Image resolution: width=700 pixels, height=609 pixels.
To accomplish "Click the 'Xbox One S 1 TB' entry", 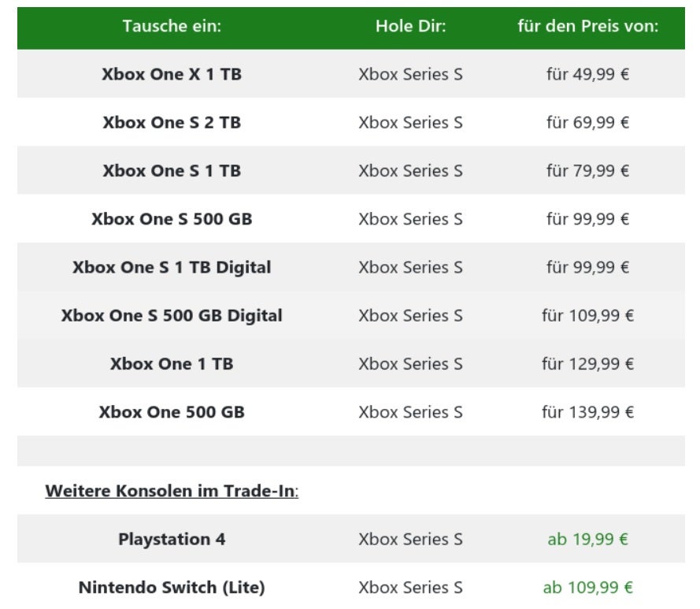I will coord(172,171).
